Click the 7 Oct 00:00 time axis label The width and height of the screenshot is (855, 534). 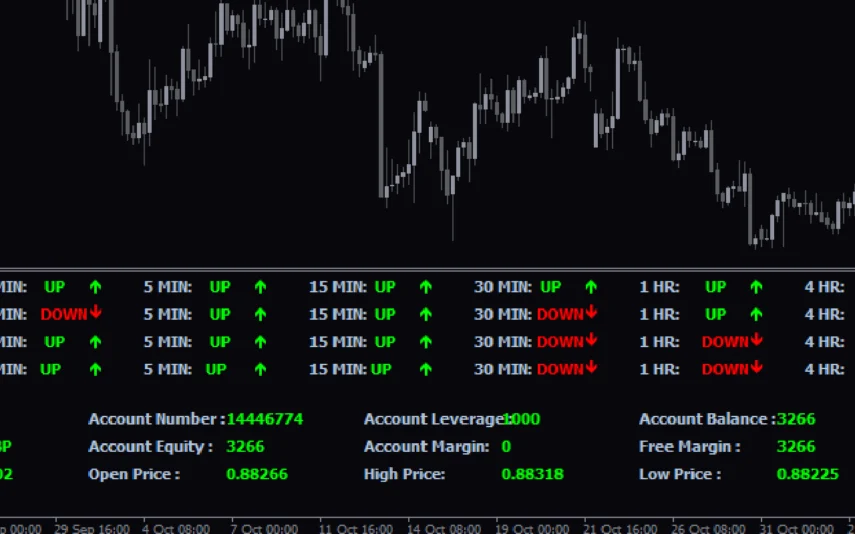point(264,528)
